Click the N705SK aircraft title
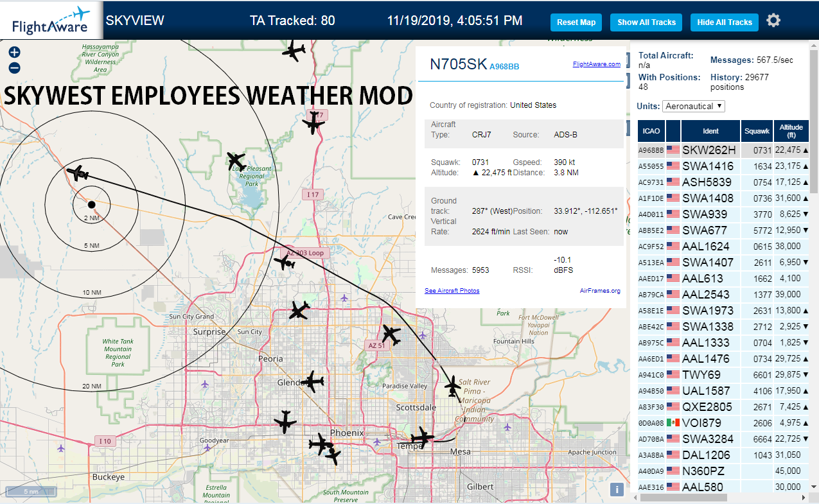This screenshot has height=504, width=819. [459, 64]
